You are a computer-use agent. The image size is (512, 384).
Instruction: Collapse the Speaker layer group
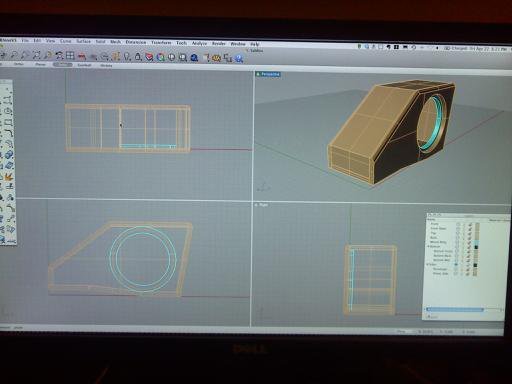point(428,264)
